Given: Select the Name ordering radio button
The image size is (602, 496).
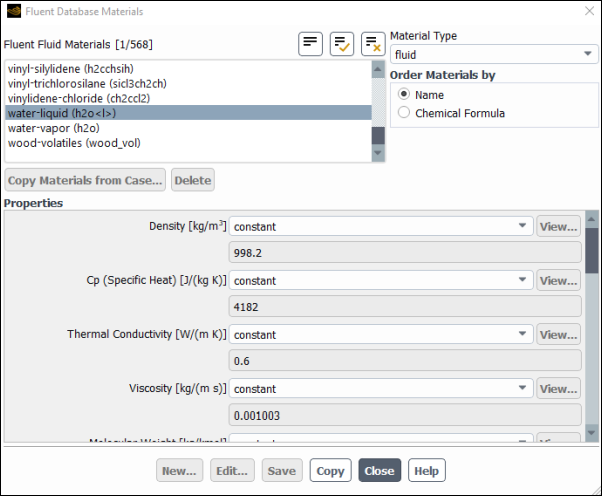Looking at the screenshot, I should [404, 94].
